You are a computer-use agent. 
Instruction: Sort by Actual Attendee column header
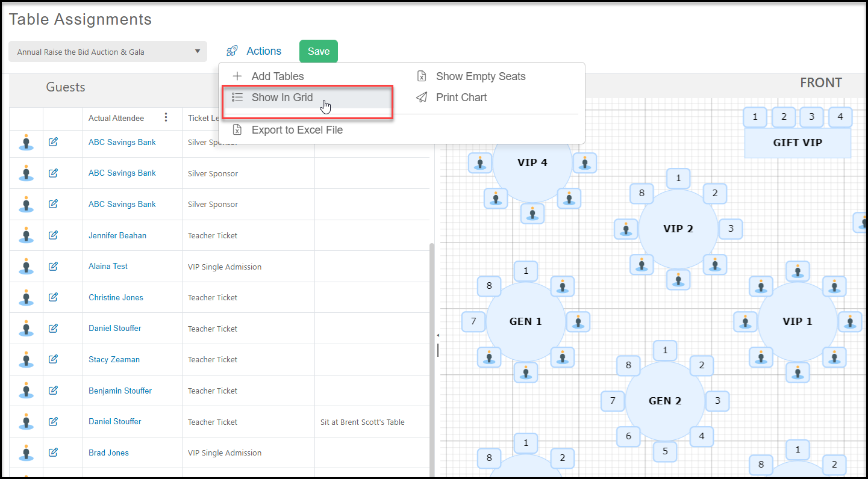116,118
